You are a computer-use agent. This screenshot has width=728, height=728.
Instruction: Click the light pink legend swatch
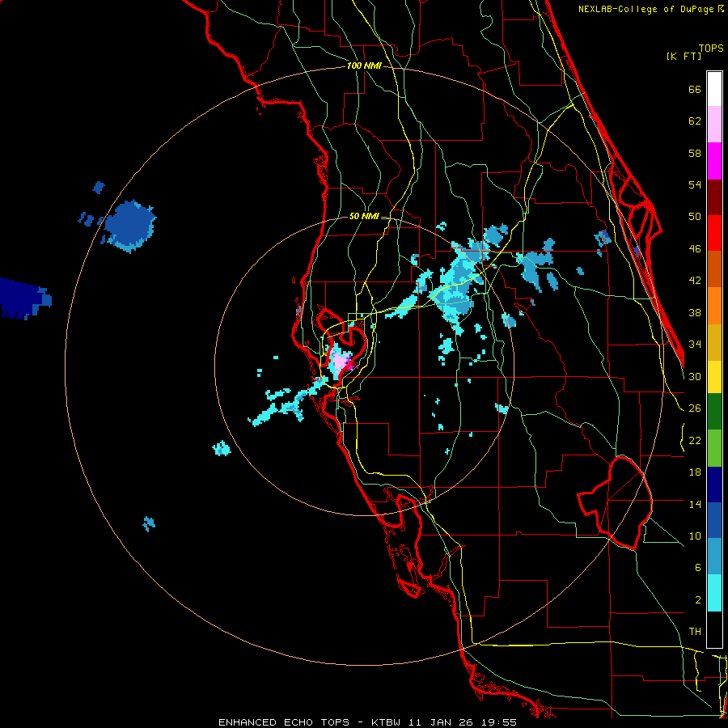pyautogui.click(x=714, y=125)
